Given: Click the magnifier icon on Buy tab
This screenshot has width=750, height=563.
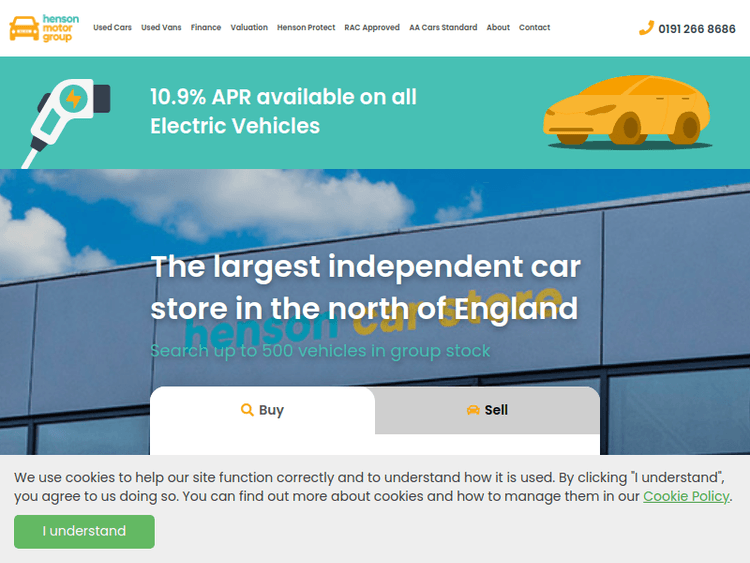Looking at the screenshot, I should click(247, 410).
